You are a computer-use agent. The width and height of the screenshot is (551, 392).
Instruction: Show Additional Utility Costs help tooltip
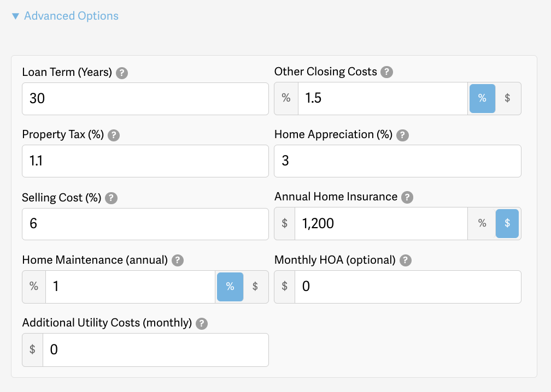click(202, 324)
